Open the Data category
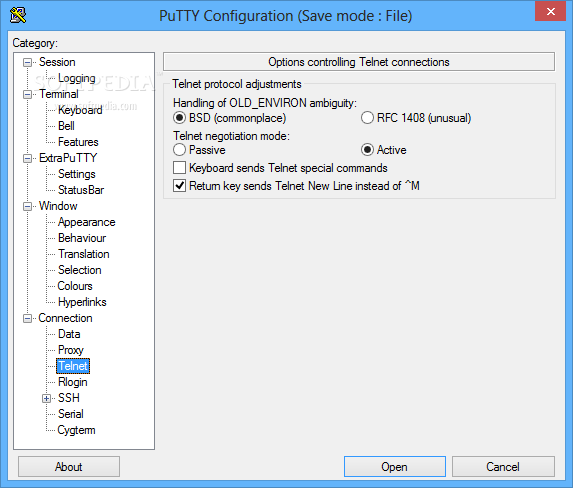Image resolution: width=573 pixels, height=488 pixels. coord(69,334)
